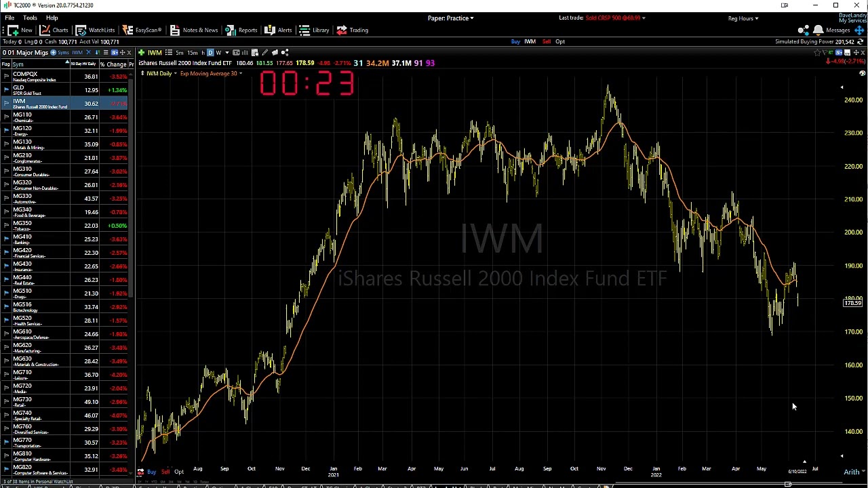Click the green plus icon on chart toolbar
868x488 pixels.
(142, 52)
